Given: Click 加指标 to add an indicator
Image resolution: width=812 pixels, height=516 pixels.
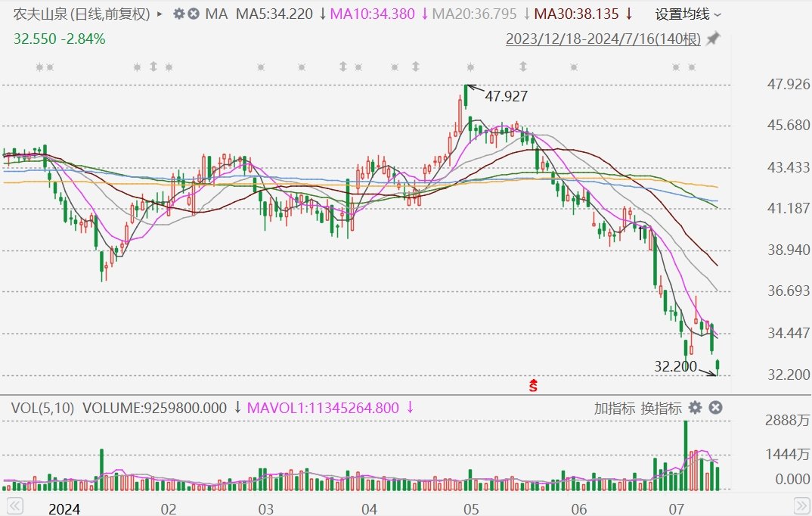Looking at the screenshot, I should [x=614, y=408].
